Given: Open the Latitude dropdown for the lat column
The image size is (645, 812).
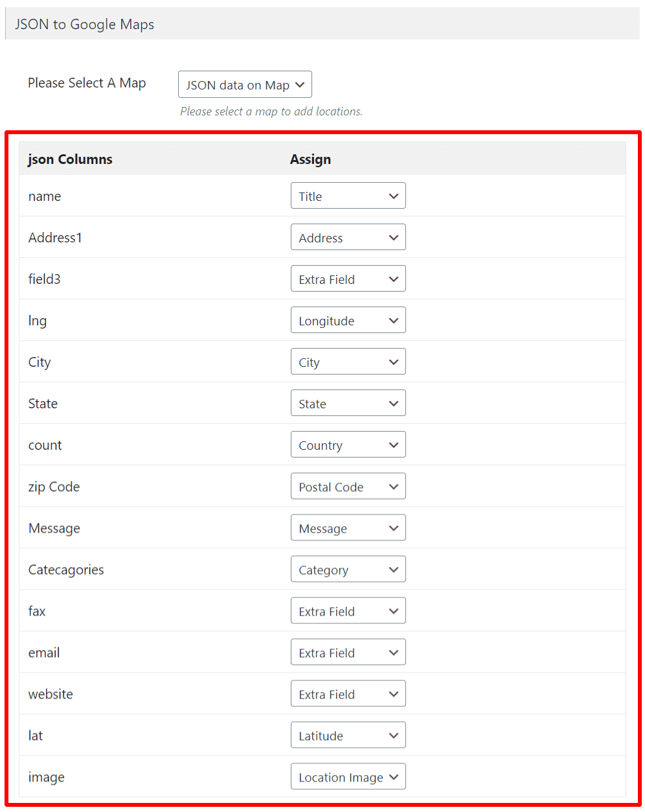Looking at the screenshot, I should pyautogui.click(x=348, y=735).
